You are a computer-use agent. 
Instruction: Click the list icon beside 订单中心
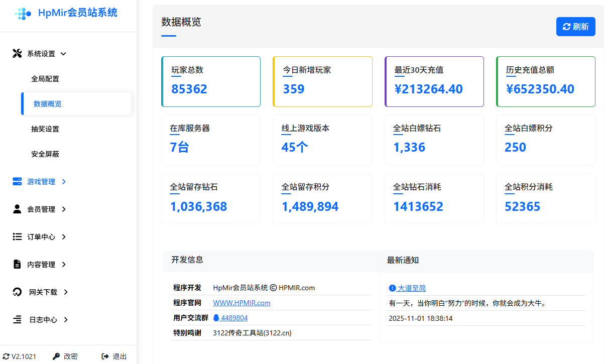[17, 237]
